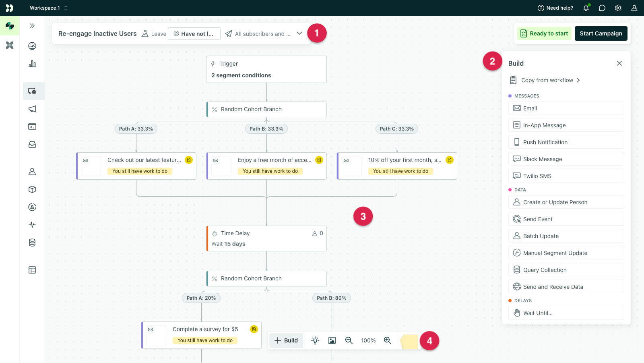Click the Path B: 33.3% label
This screenshot has height=363, width=644.
coord(266,129)
